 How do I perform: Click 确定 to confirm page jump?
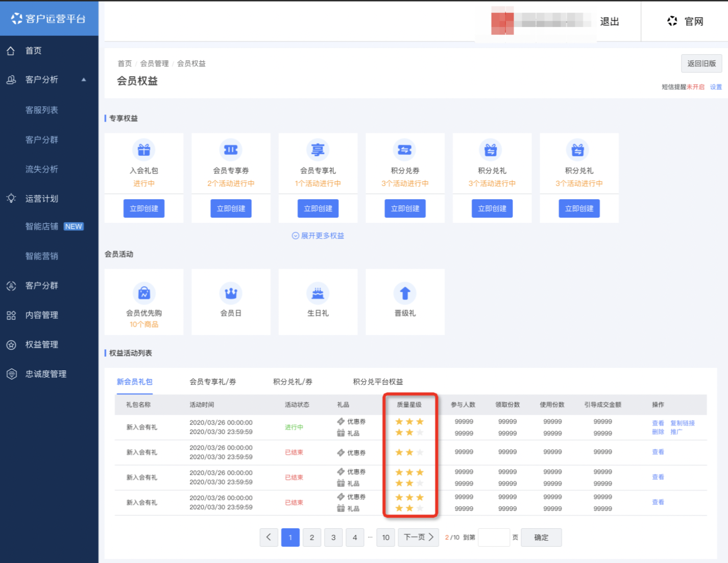click(x=541, y=537)
